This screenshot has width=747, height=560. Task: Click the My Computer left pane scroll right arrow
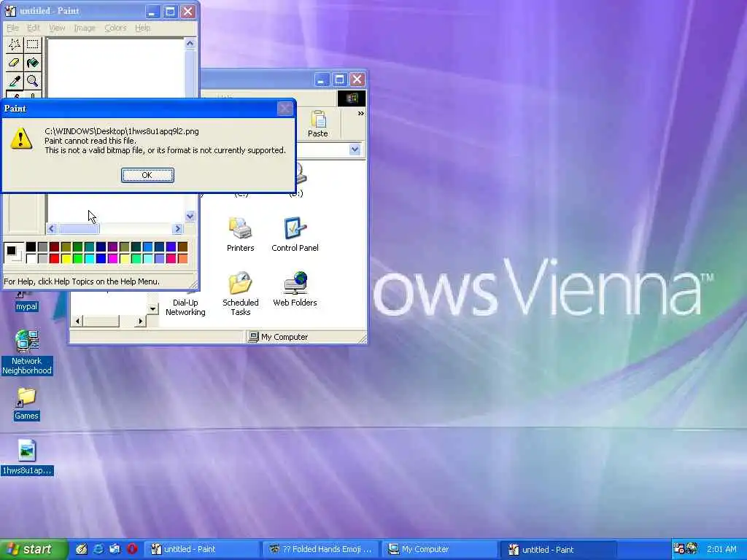point(140,322)
